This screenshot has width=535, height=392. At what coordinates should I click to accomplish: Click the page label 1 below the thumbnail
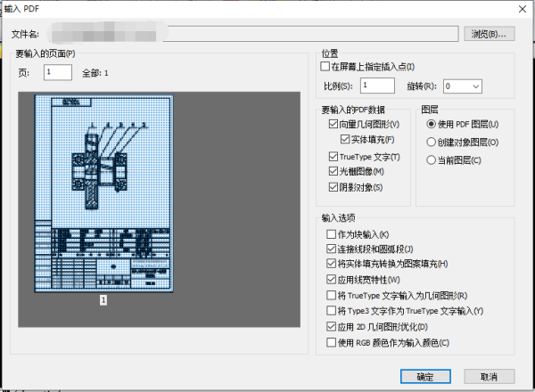click(x=103, y=300)
